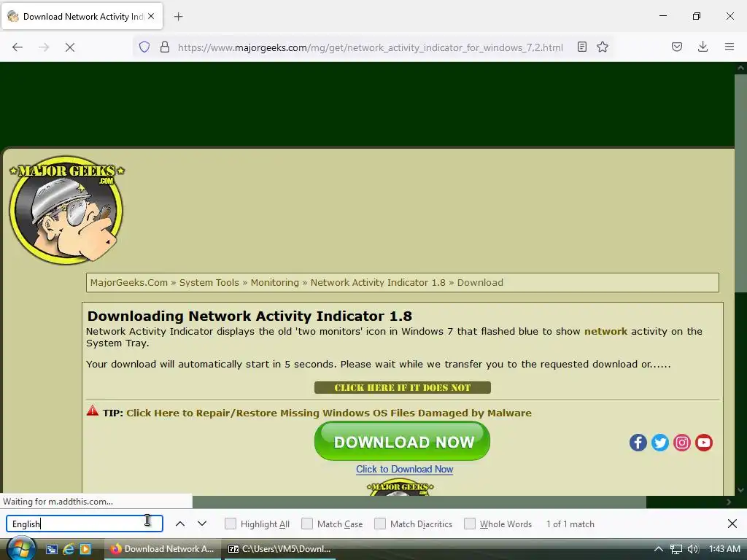Viewport: 747px width, 560px height.
Task: Click horizontal scrollbar right arrow
Action: click(729, 502)
